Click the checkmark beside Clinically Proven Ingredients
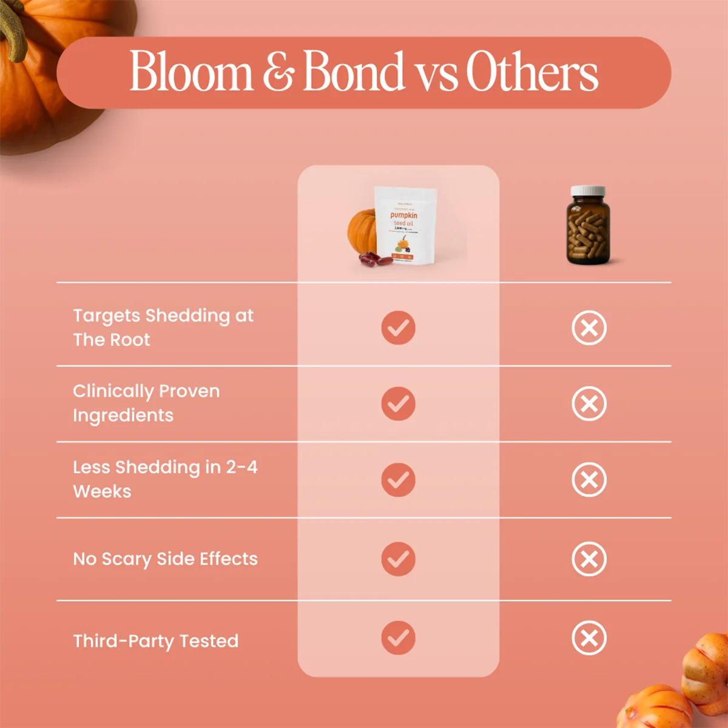 (398, 403)
